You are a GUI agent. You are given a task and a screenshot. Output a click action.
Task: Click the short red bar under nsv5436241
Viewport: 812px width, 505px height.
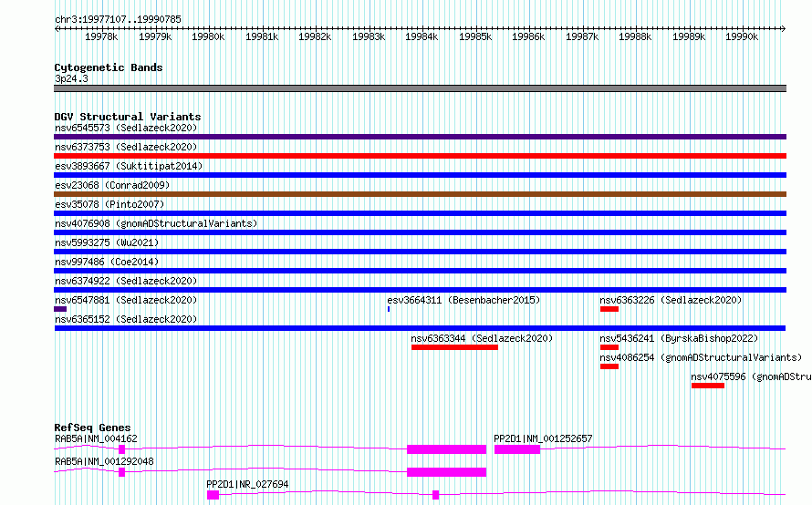pyautogui.click(x=609, y=347)
